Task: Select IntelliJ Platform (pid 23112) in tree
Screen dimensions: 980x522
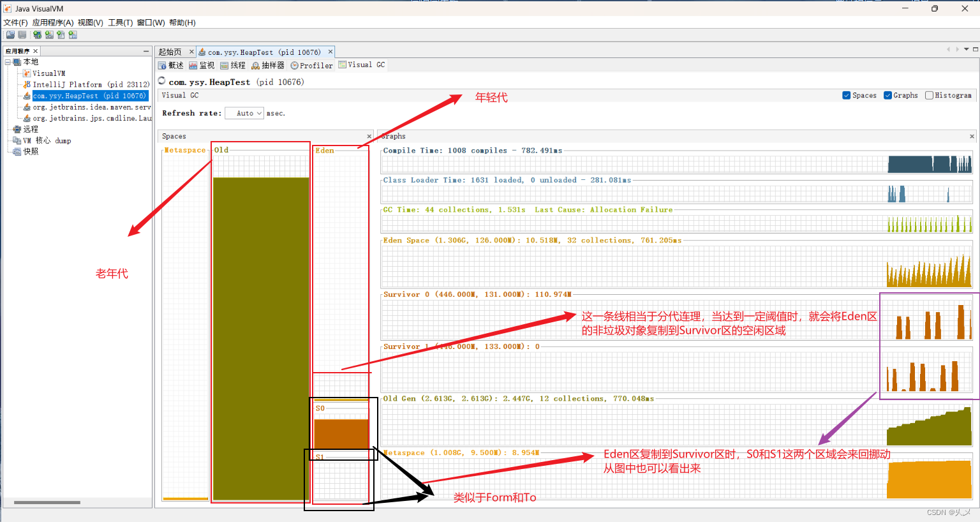Action: [91, 84]
